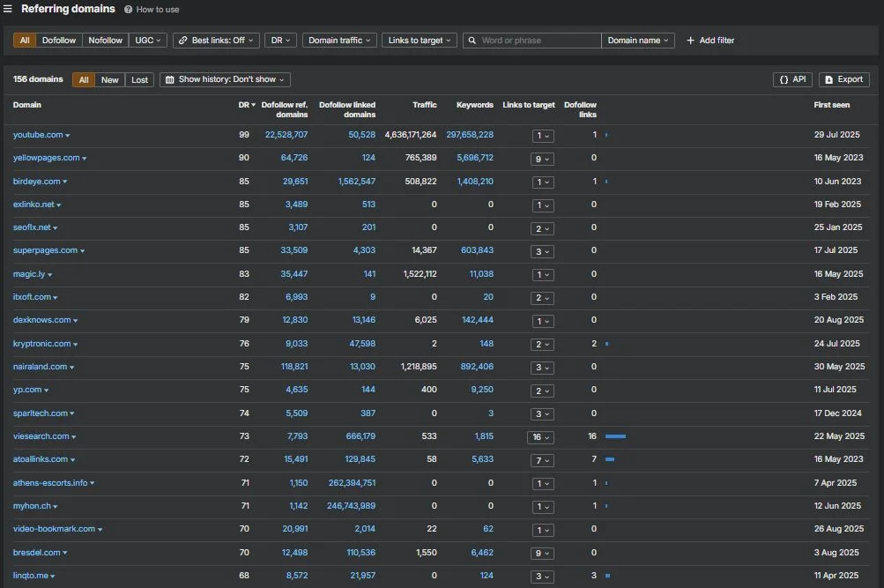This screenshot has height=588, width=884.
Task: Click 892,406 keywords for nairaland.com
Action: (x=477, y=367)
